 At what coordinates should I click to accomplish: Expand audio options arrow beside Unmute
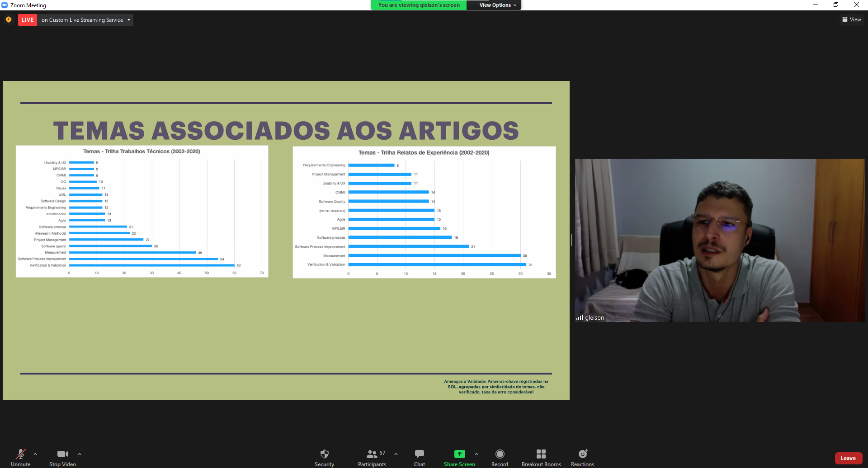[35, 454]
